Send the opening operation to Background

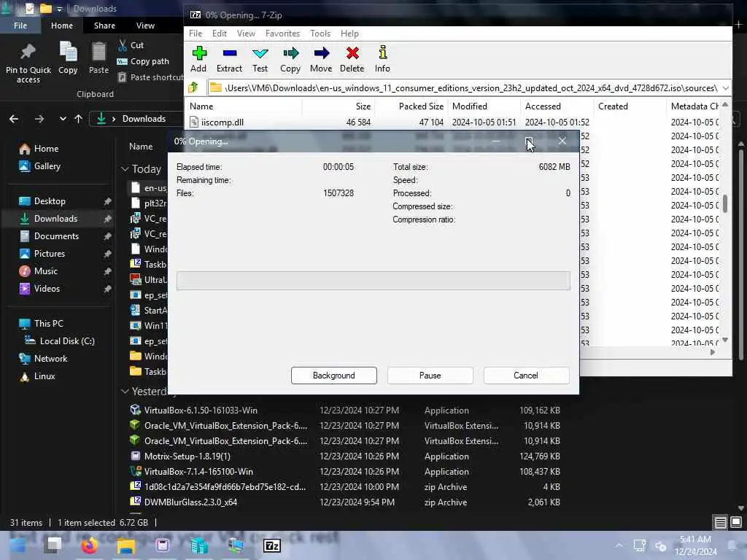334,376
